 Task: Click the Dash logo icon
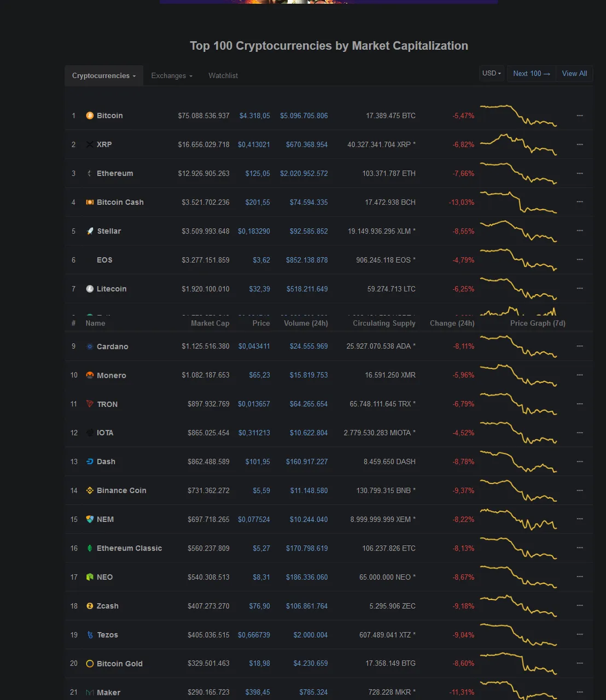(90, 462)
